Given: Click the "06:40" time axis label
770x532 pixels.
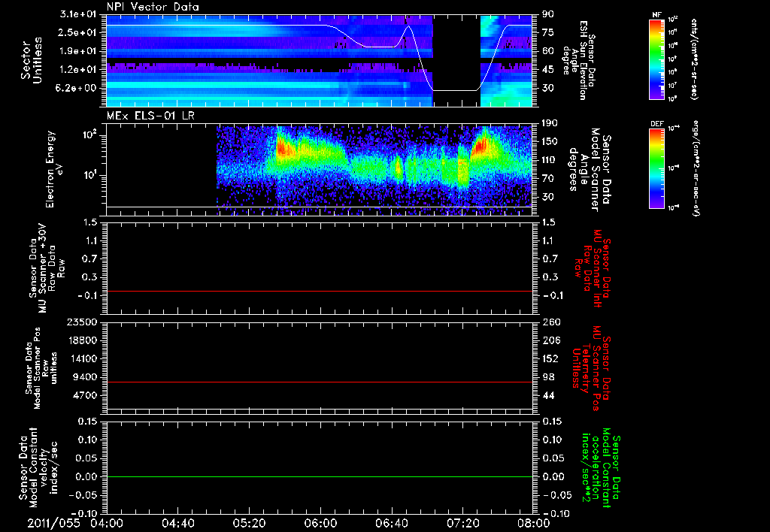Looking at the screenshot, I should coord(391,523).
